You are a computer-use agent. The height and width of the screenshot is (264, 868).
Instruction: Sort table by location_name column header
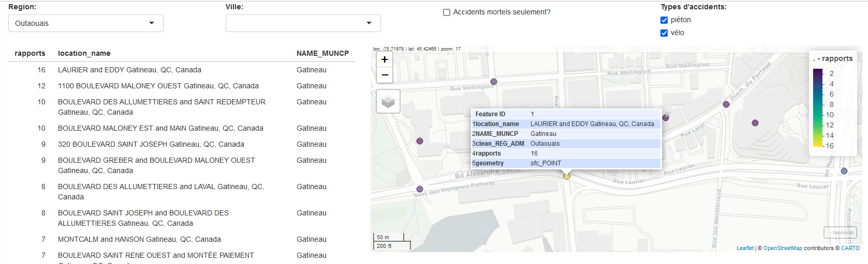[84, 53]
